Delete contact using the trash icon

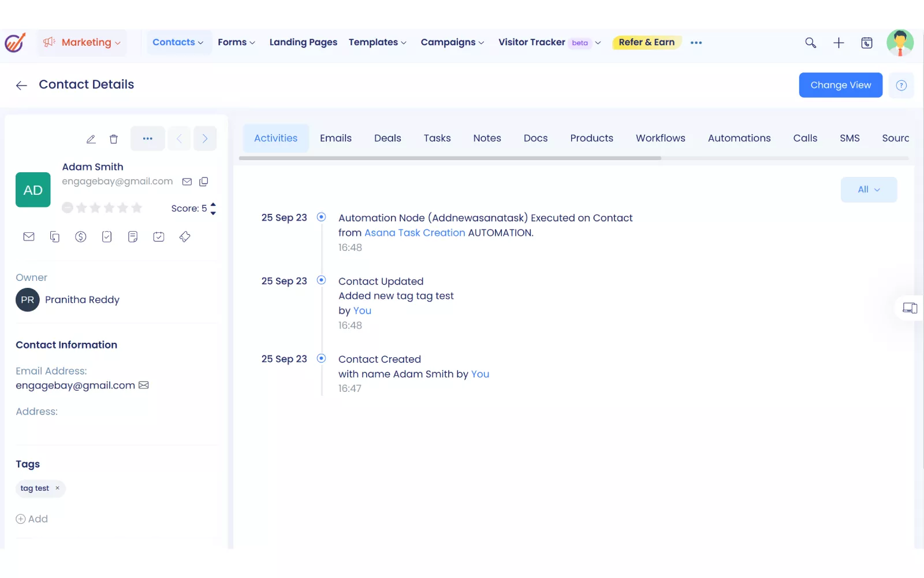[114, 139]
